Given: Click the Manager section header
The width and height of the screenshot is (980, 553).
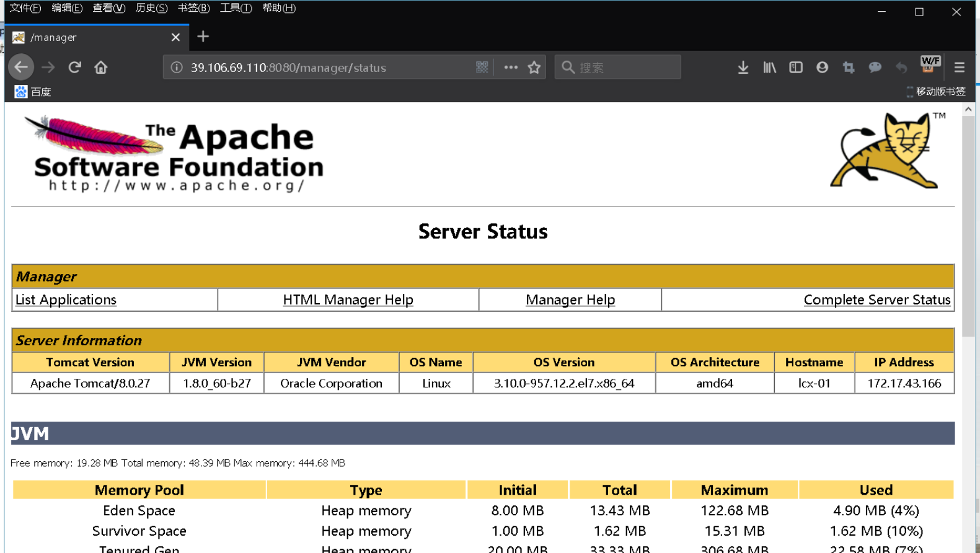Looking at the screenshot, I should coord(483,276).
